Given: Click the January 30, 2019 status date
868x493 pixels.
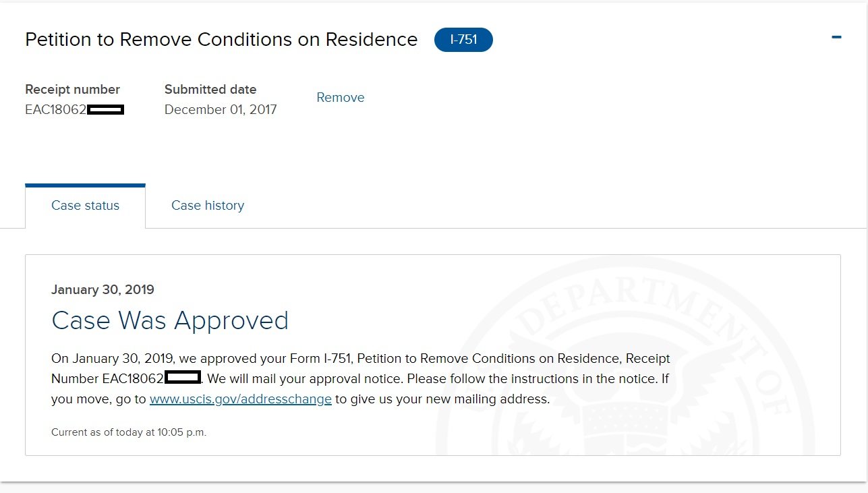Looking at the screenshot, I should [103, 290].
